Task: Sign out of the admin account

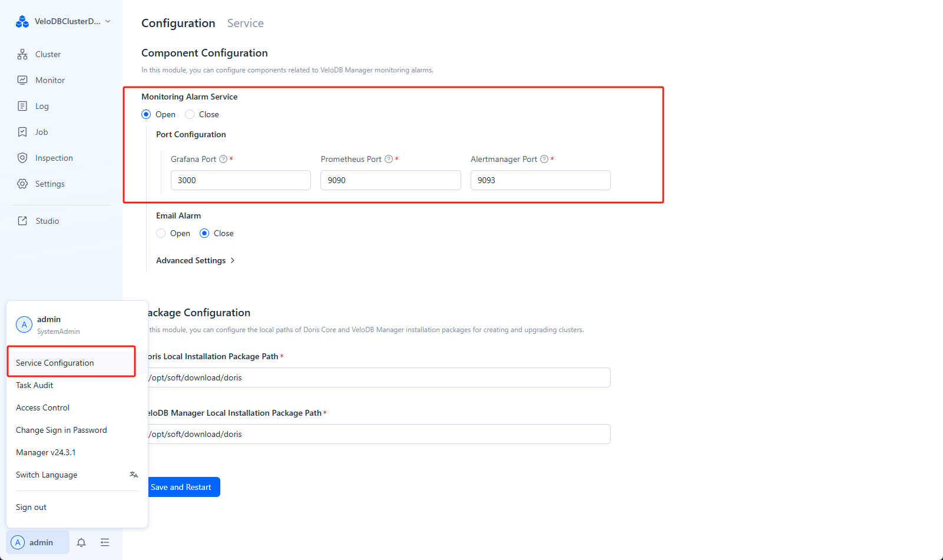Action: [31, 507]
